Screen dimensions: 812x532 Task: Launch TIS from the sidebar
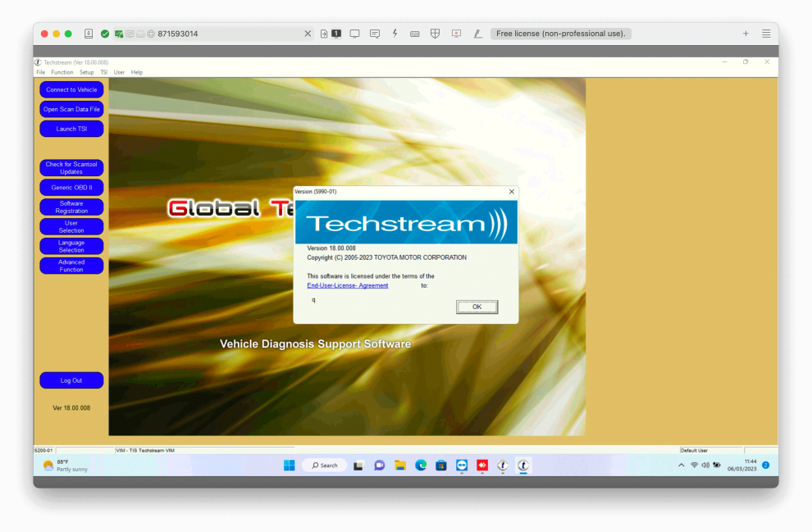[71, 129]
